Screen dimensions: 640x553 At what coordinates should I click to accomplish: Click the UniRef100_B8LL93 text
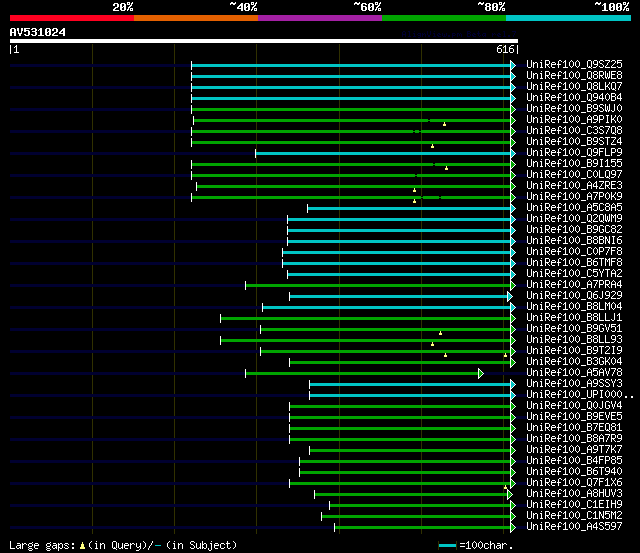point(574,340)
